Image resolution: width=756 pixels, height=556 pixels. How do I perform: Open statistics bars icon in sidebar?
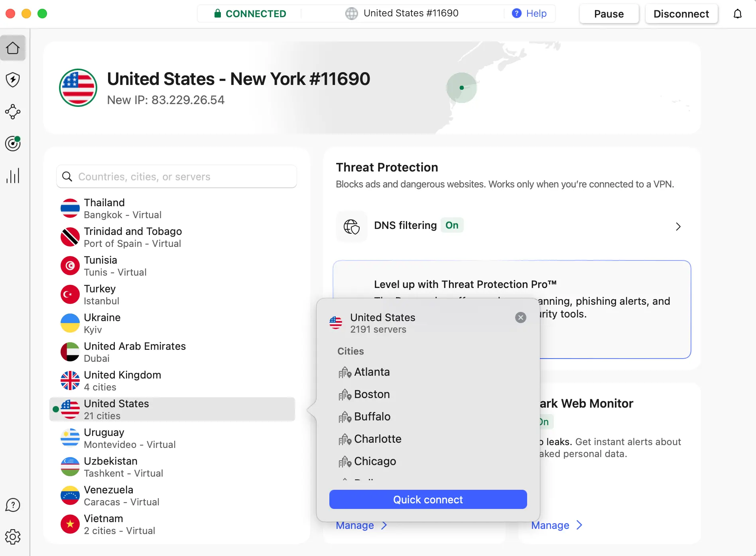13,175
